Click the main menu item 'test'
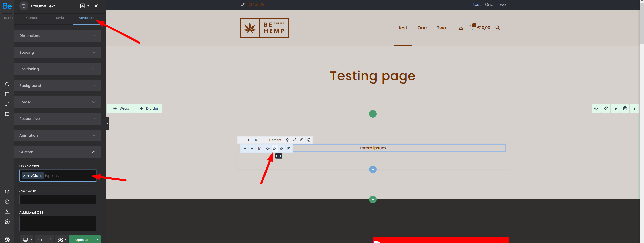Image resolution: width=644 pixels, height=243 pixels. tap(403, 28)
